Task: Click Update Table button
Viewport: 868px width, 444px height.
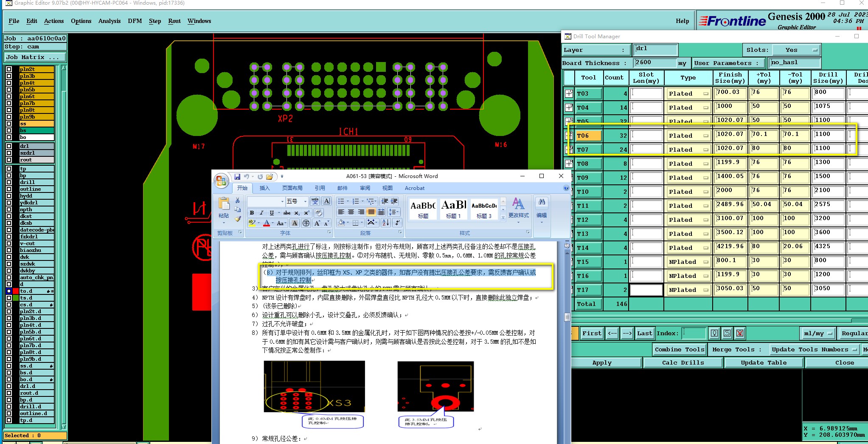Action: pyautogui.click(x=764, y=362)
